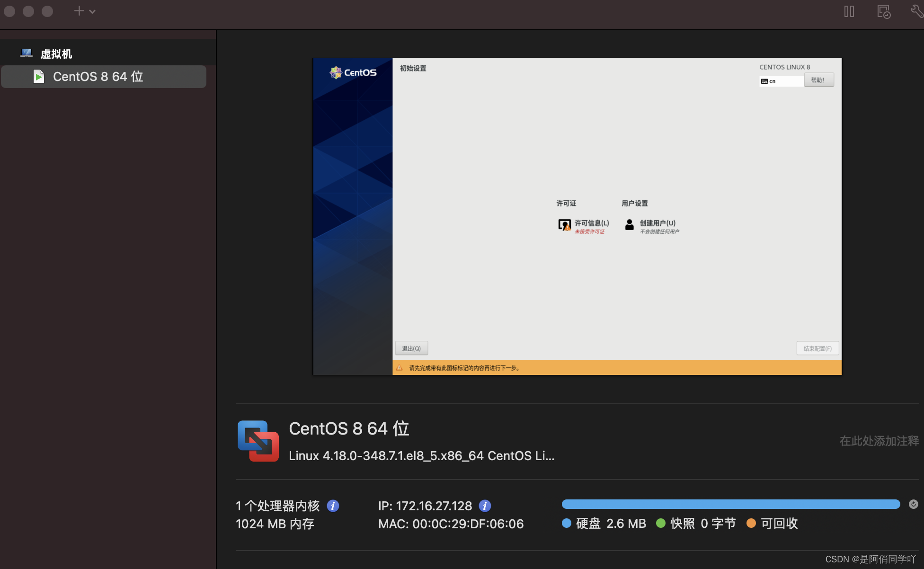The image size is (924, 569).
Task: Click the orange warning banner message
Action: coord(464,368)
